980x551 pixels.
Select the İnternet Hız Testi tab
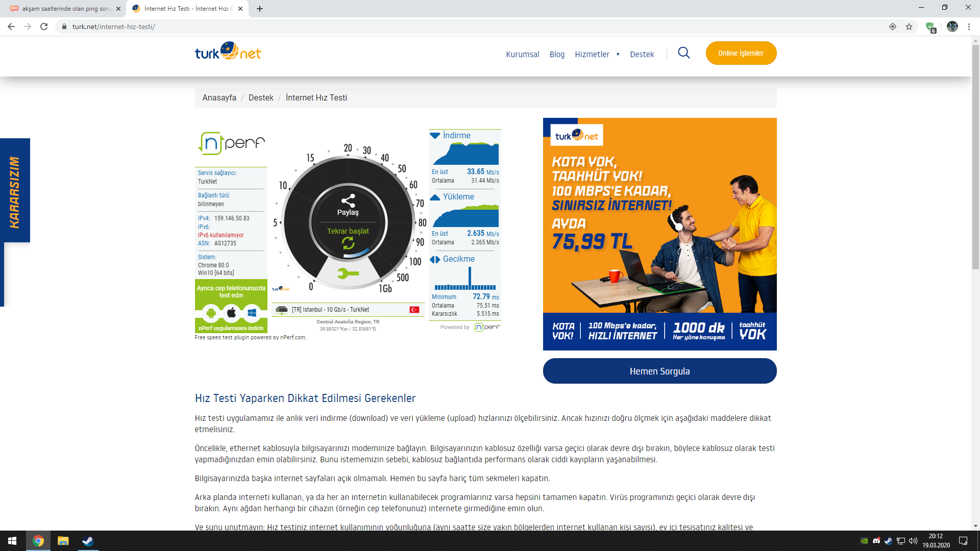pyautogui.click(x=187, y=9)
